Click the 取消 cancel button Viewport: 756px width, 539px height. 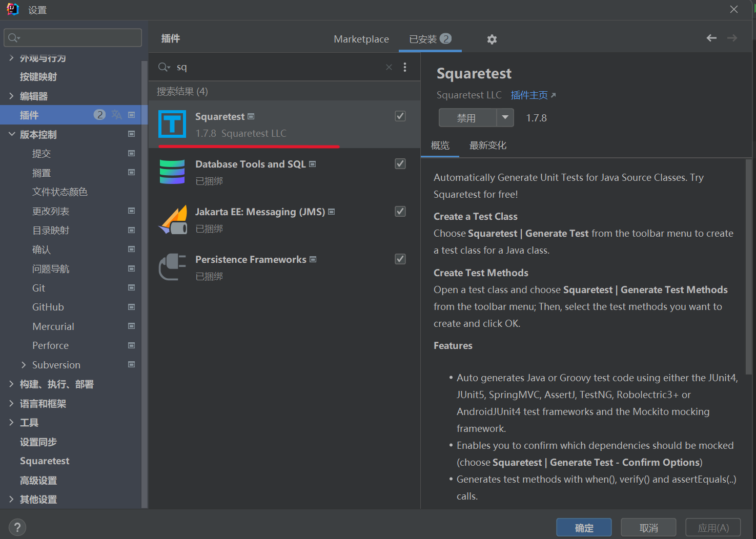[648, 528]
